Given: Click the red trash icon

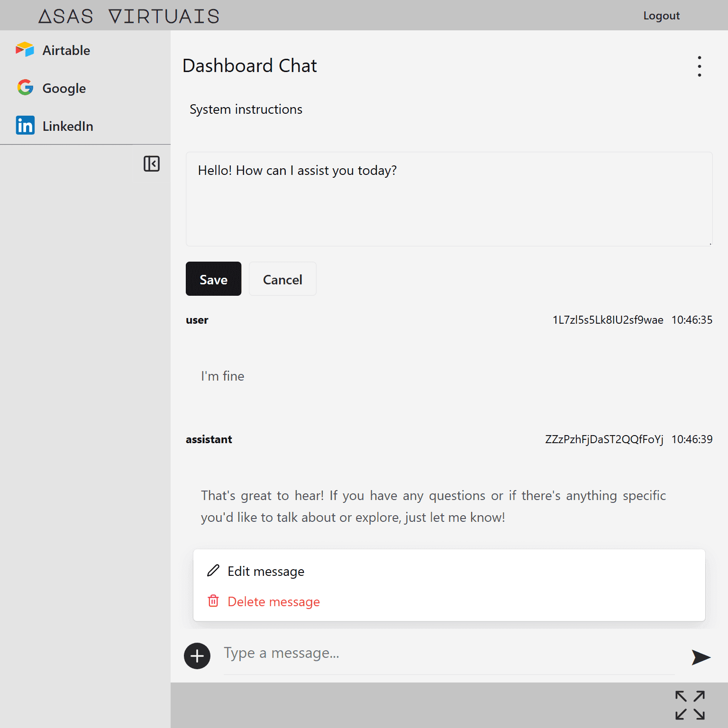Looking at the screenshot, I should pyautogui.click(x=213, y=601).
